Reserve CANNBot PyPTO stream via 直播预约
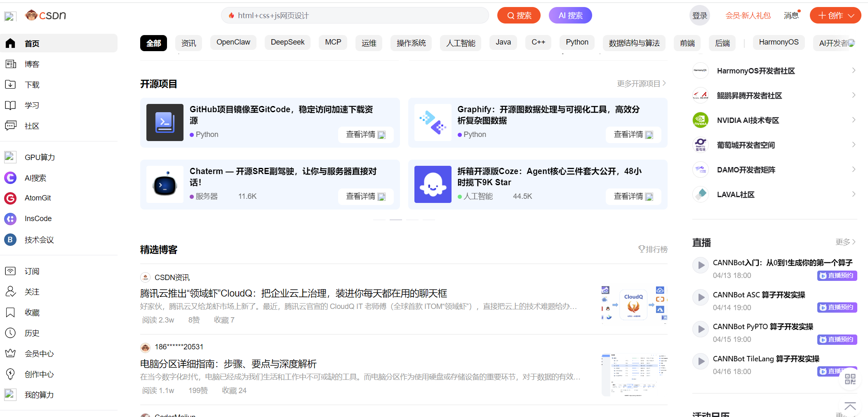868x417 pixels. (837, 339)
